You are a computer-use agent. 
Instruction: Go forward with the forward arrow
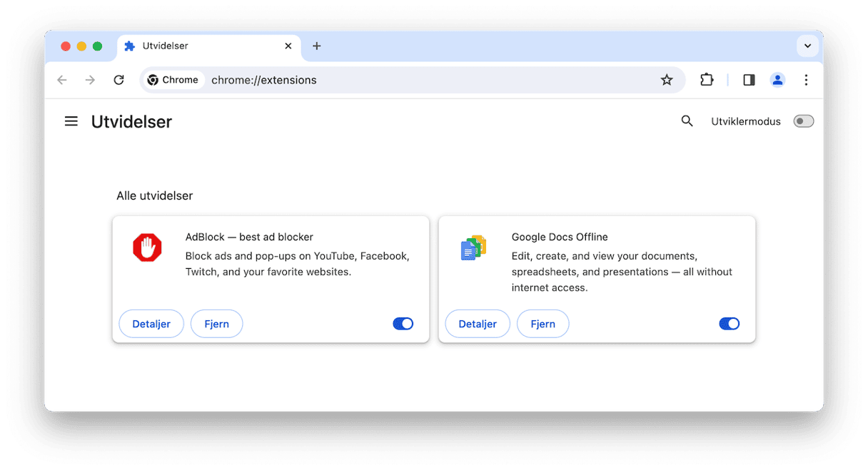90,80
